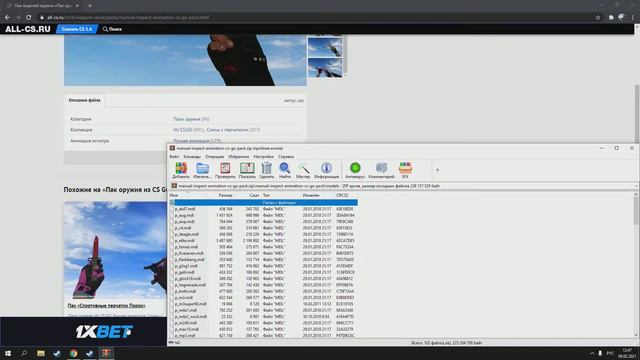This screenshot has width=640, height=360.
Task: Open the Пак «Спортивные перчатки Порок» link
Action: pyautogui.click(x=107, y=306)
